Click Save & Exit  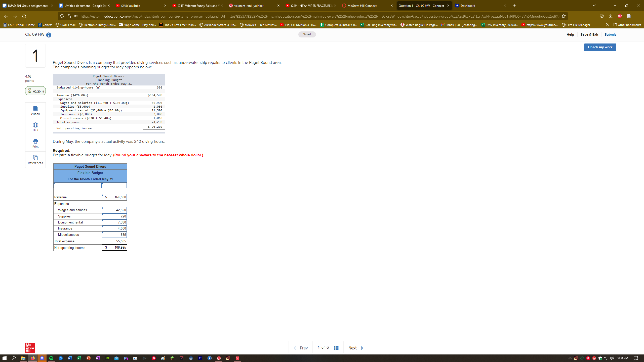[x=589, y=34]
